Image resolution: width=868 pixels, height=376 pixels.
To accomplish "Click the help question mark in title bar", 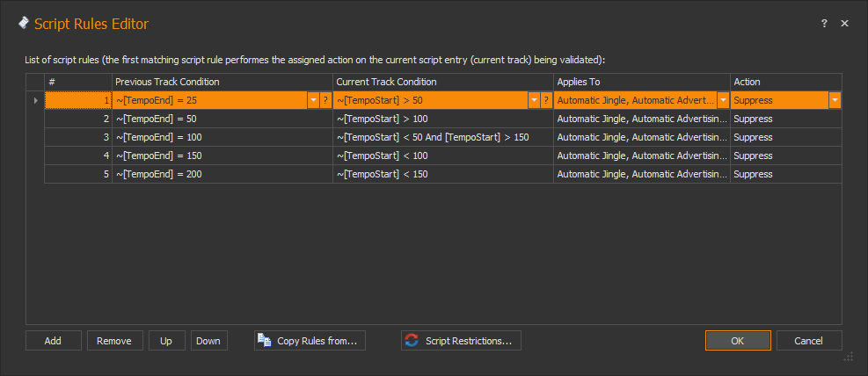I will [824, 24].
